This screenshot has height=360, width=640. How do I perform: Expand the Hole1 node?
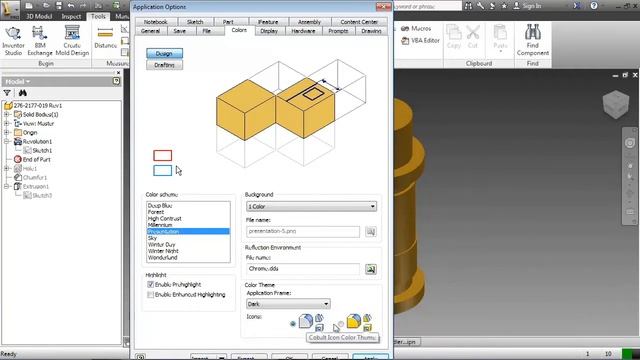tap(7, 169)
